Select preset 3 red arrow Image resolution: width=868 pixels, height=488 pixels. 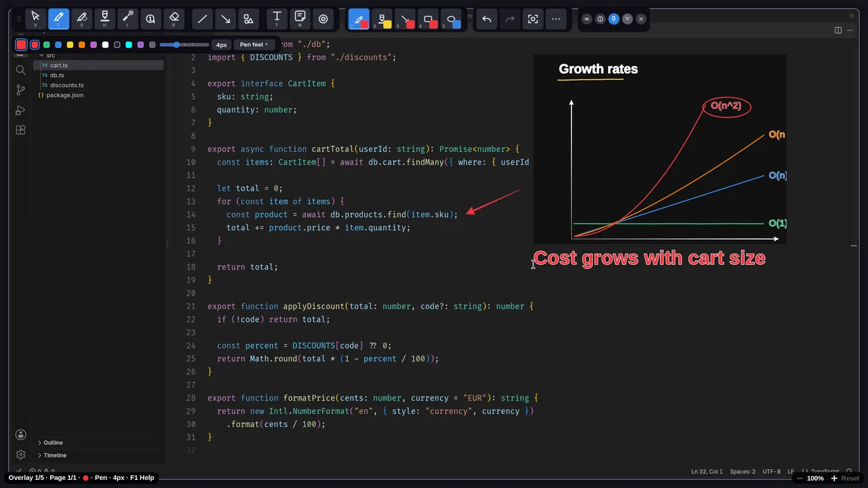(x=405, y=19)
